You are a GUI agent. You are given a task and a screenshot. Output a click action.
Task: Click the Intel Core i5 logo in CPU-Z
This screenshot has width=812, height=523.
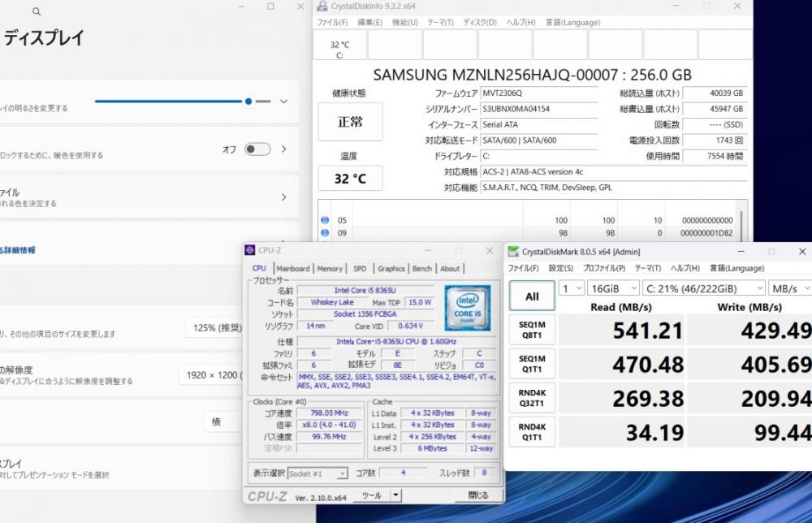tap(467, 307)
